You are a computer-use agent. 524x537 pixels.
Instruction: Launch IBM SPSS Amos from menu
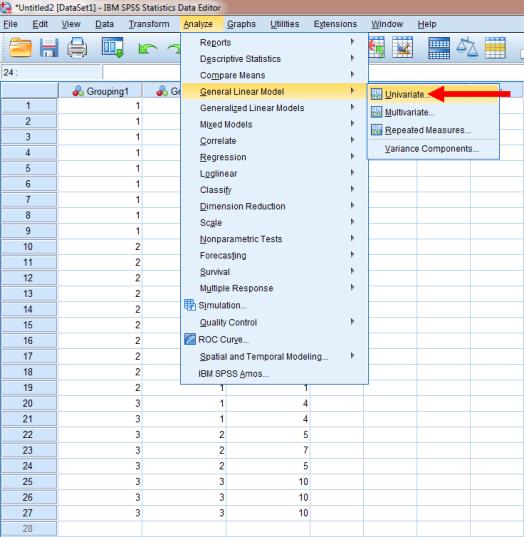tap(275, 374)
